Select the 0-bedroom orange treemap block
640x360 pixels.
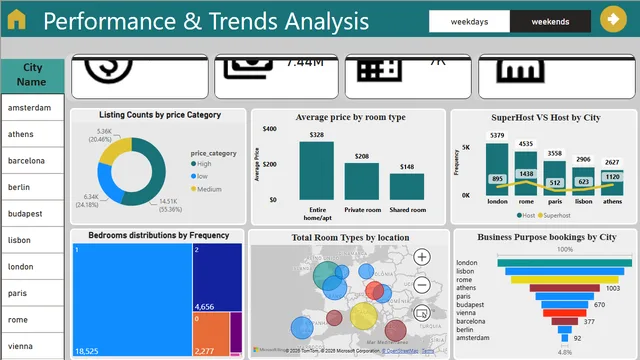(x=211, y=334)
